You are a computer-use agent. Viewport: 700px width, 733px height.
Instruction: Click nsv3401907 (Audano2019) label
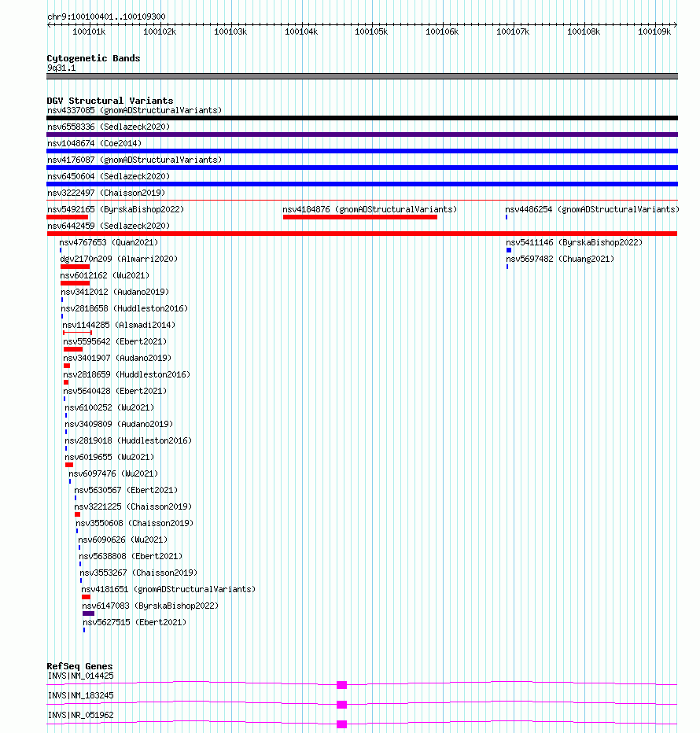click(x=117, y=358)
